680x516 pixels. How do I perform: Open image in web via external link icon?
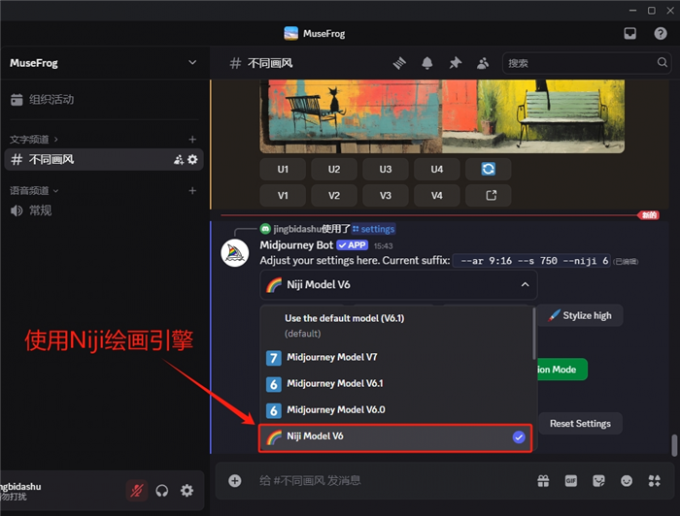(x=488, y=195)
